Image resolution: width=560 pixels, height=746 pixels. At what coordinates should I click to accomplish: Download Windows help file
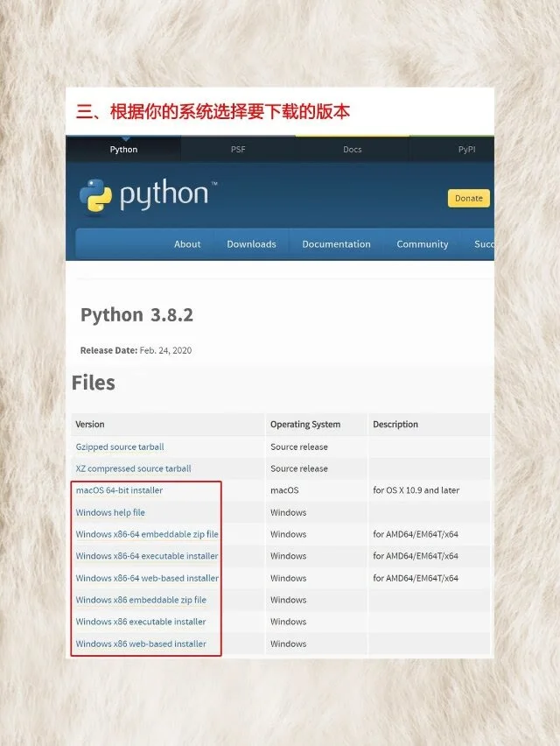(110, 512)
